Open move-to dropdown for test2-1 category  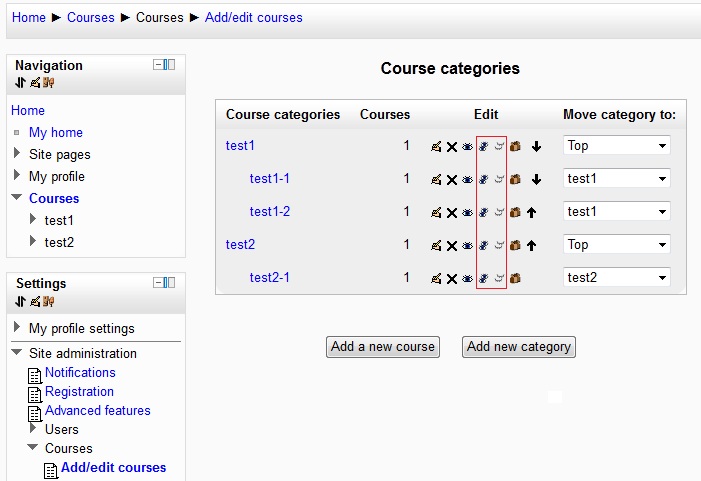pos(617,278)
